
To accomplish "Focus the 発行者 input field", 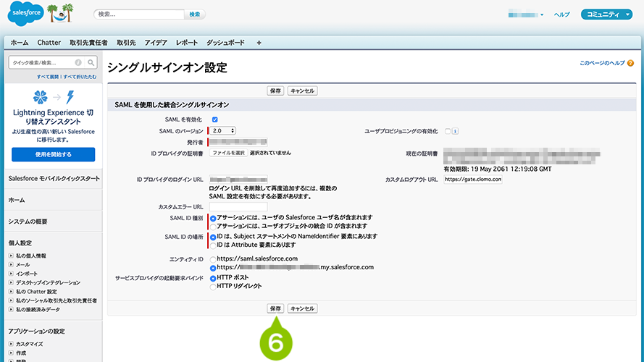I will click(238, 142).
